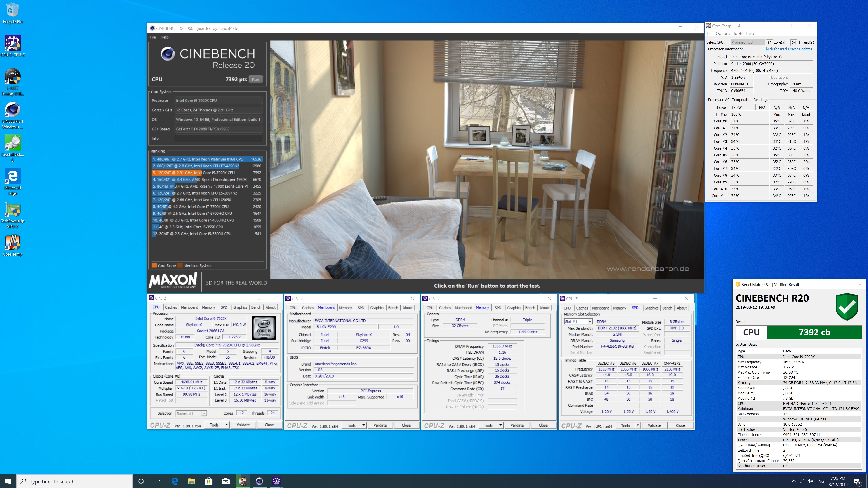Open the CPUID CPU-Z desktop icon
Image resolution: width=868 pixels, height=488 pixels.
[x=12, y=46]
